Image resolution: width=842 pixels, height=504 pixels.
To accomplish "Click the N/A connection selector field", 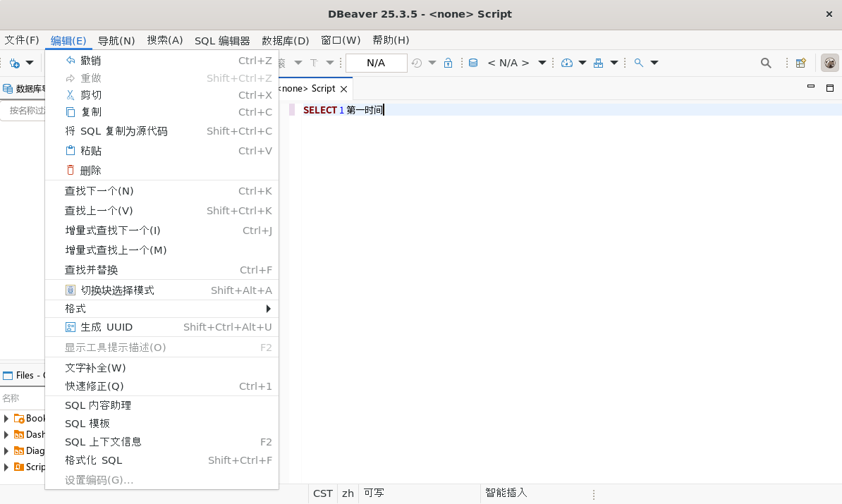I will tap(376, 63).
